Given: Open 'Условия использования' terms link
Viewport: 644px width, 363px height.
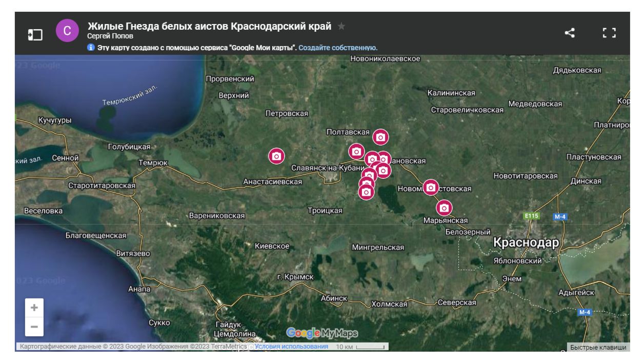Looking at the screenshot, I should pyautogui.click(x=291, y=347).
